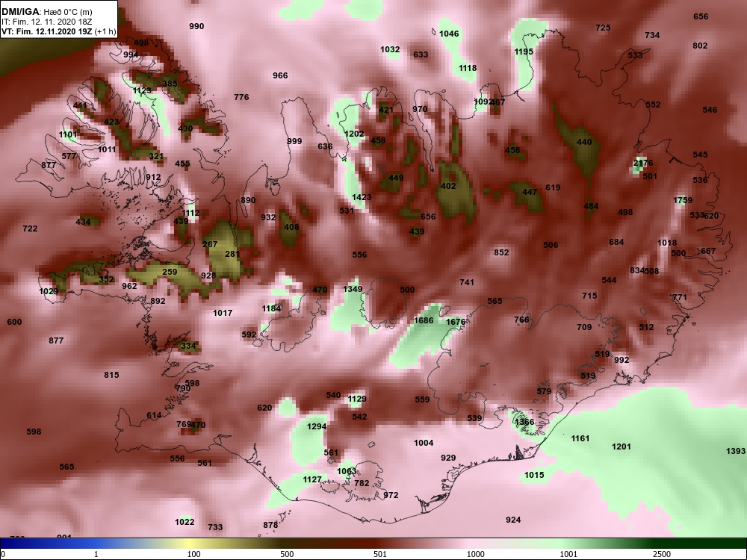Image resolution: width=747 pixels, height=560 pixels.
Task: Click the map value 1759
Action: [x=683, y=200]
